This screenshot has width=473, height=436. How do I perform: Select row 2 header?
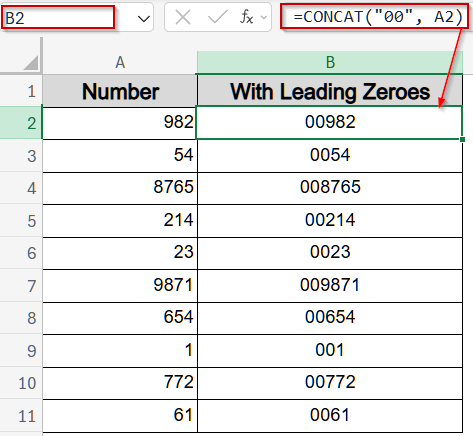tap(21, 123)
